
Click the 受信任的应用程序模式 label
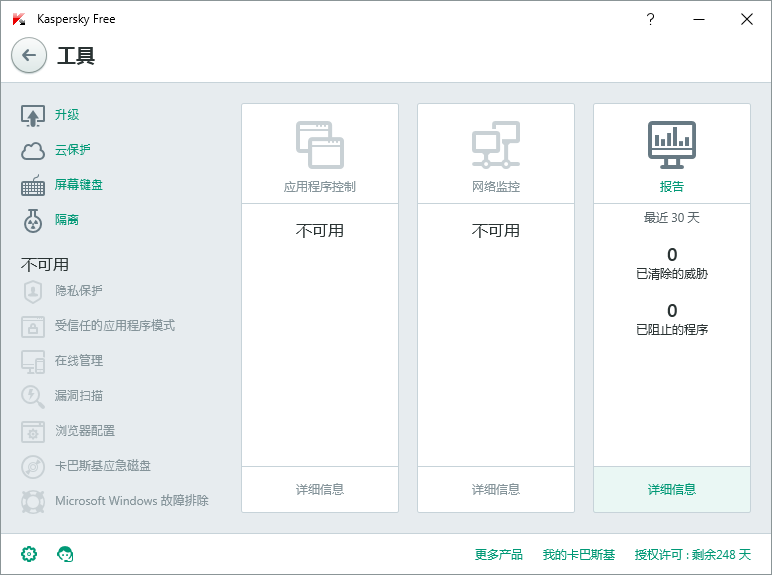(x=115, y=325)
